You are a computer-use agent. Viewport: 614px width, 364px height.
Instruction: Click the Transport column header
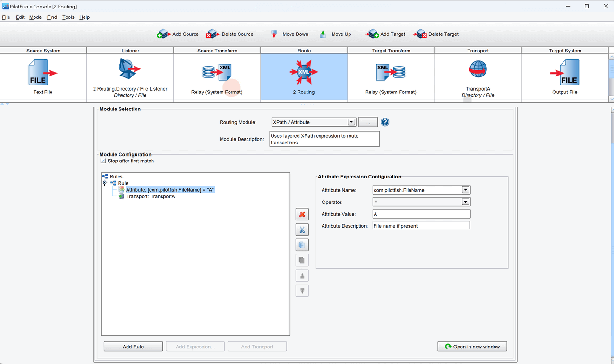478,51
